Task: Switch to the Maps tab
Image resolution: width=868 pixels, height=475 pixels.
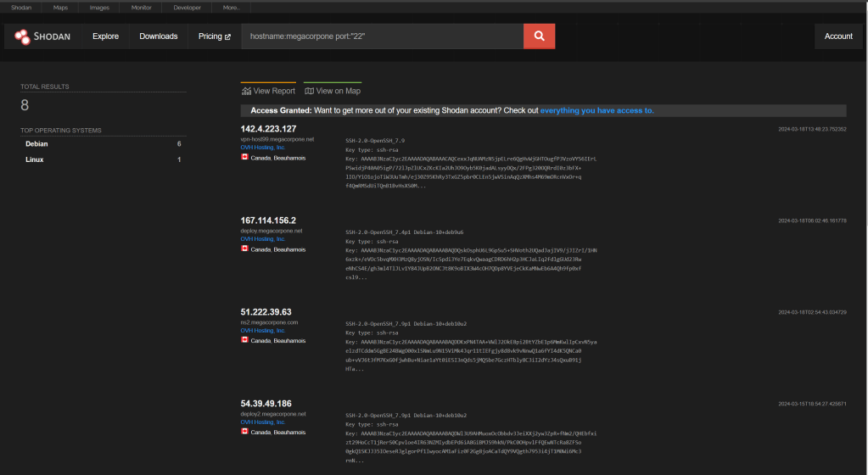Action: [x=60, y=7]
